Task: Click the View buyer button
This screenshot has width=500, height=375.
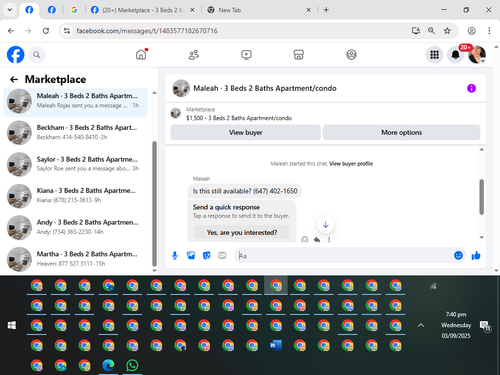Action: point(246,132)
